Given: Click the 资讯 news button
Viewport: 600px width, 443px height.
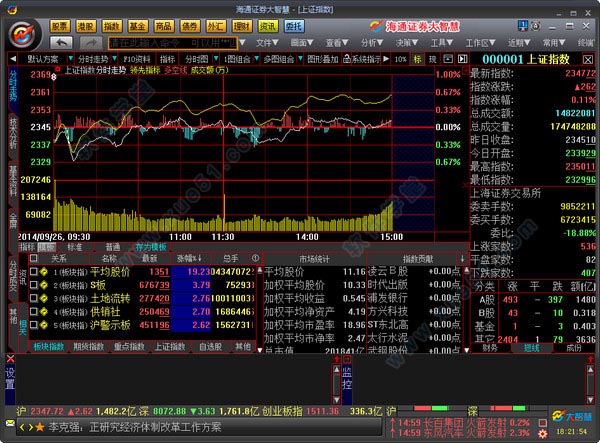Looking at the screenshot, I should (267, 26).
